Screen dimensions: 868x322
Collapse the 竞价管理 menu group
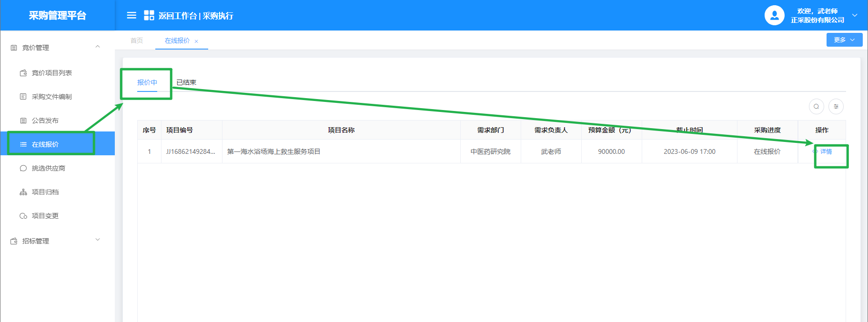(x=98, y=47)
